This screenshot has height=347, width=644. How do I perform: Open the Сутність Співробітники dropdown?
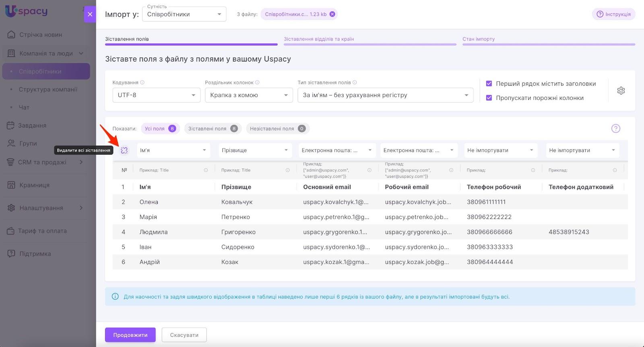coord(184,14)
